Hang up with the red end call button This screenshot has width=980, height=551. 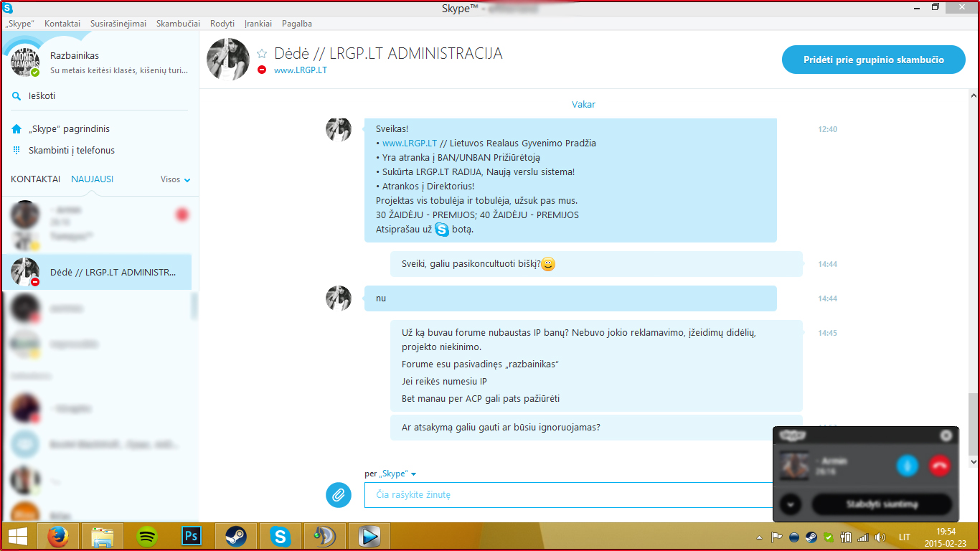click(940, 465)
